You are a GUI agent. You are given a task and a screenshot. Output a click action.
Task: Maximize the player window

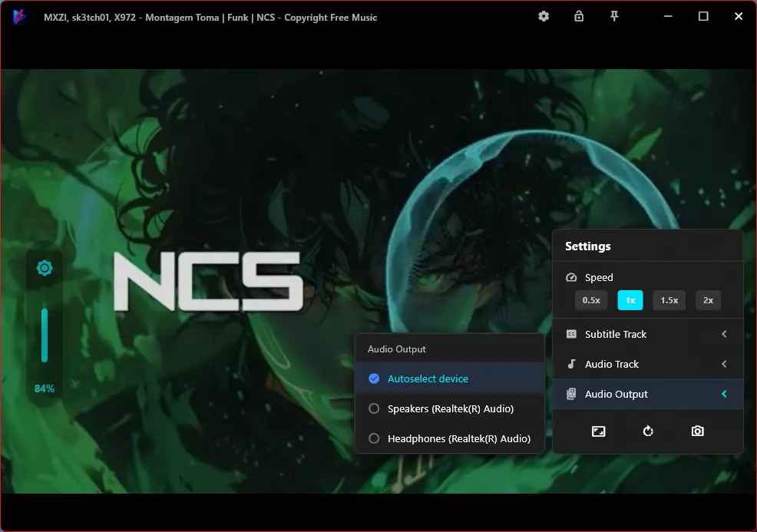703,16
